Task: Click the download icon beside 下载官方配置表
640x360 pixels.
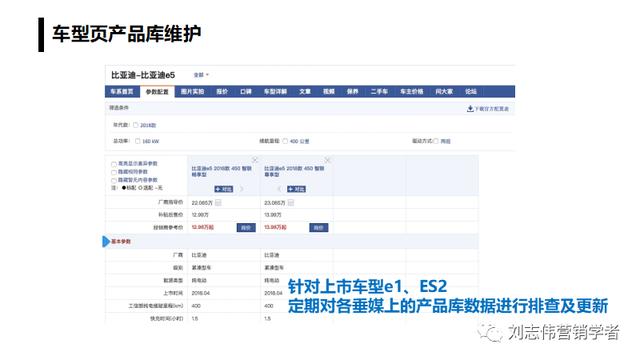Action: tap(470, 109)
